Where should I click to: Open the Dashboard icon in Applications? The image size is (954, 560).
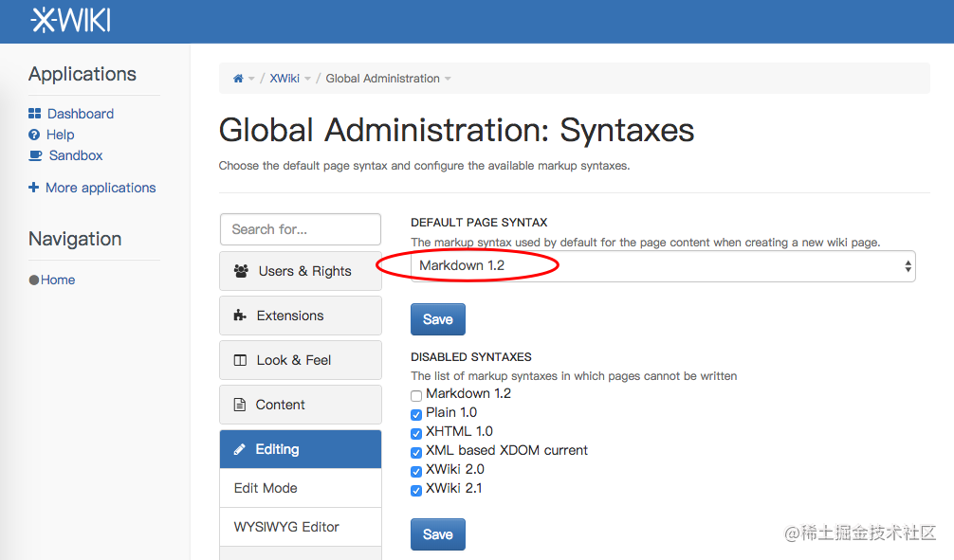[x=35, y=114]
